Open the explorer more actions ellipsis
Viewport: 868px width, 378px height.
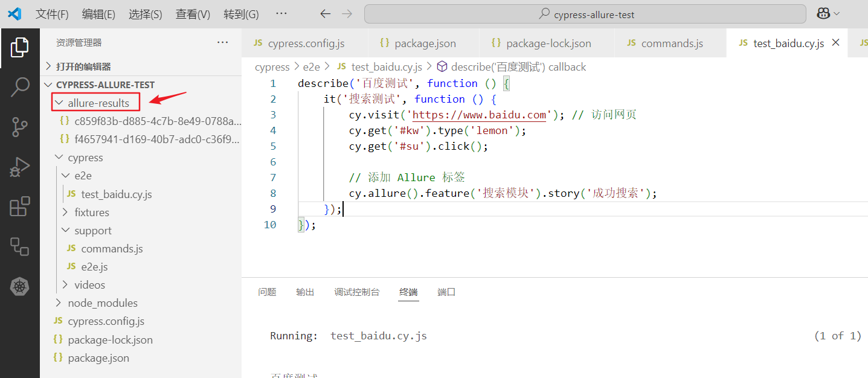pyautogui.click(x=222, y=43)
